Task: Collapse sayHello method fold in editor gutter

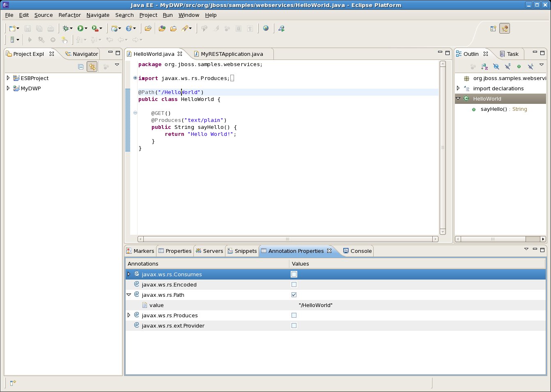Action: [x=135, y=113]
